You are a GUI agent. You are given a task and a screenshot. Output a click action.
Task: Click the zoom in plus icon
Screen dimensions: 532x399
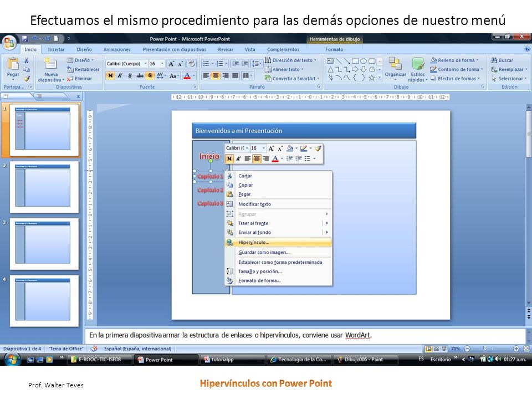tap(516, 349)
